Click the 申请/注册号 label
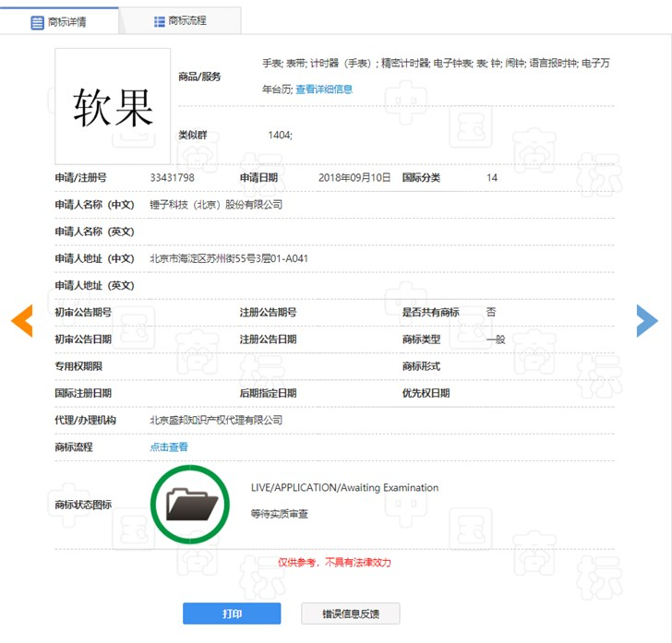The image size is (672, 643). tap(80, 178)
